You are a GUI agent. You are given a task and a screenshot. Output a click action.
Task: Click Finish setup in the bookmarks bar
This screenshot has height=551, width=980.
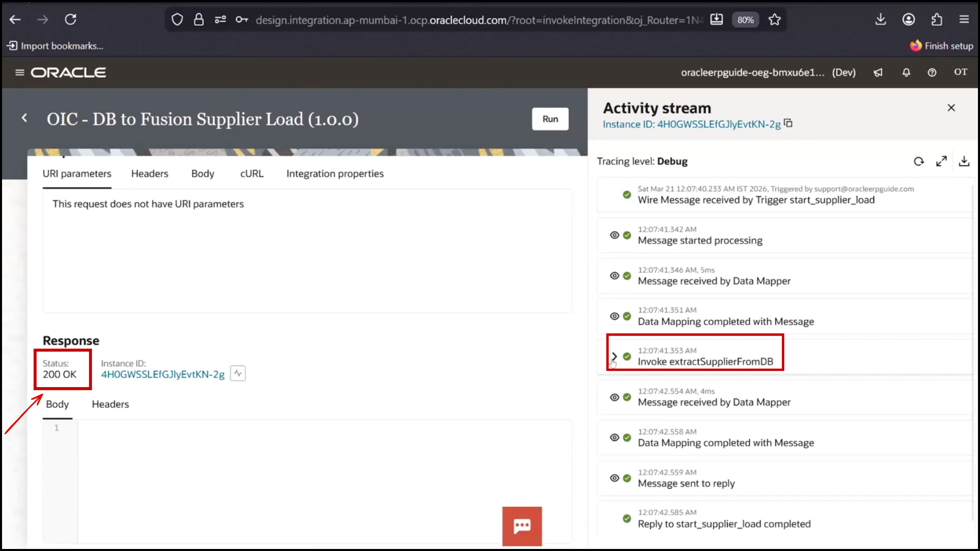(942, 46)
